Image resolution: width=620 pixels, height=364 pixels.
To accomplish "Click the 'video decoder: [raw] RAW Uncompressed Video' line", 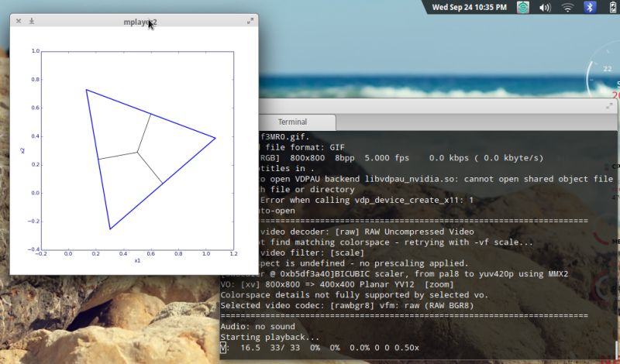I will (367, 232).
